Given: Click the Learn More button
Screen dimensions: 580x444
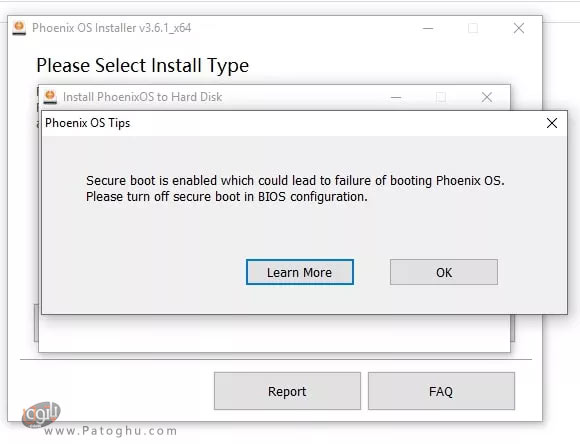Looking at the screenshot, I should coord(300,272).
